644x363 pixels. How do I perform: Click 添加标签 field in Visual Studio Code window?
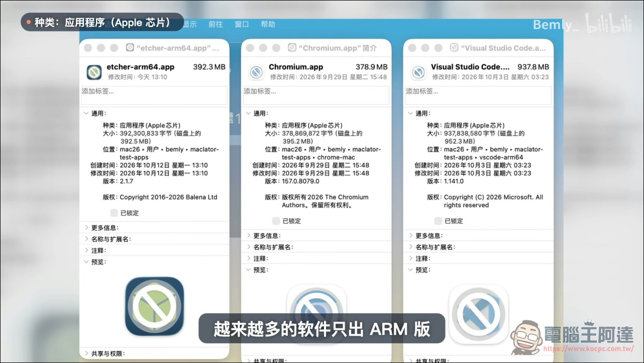click(479, 95)
